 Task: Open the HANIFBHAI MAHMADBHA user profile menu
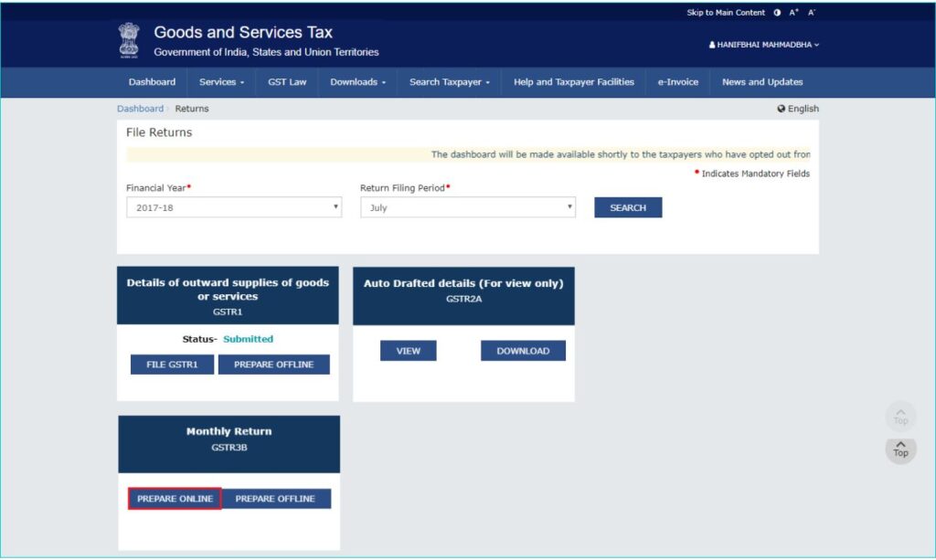click(x=763, y=45)
